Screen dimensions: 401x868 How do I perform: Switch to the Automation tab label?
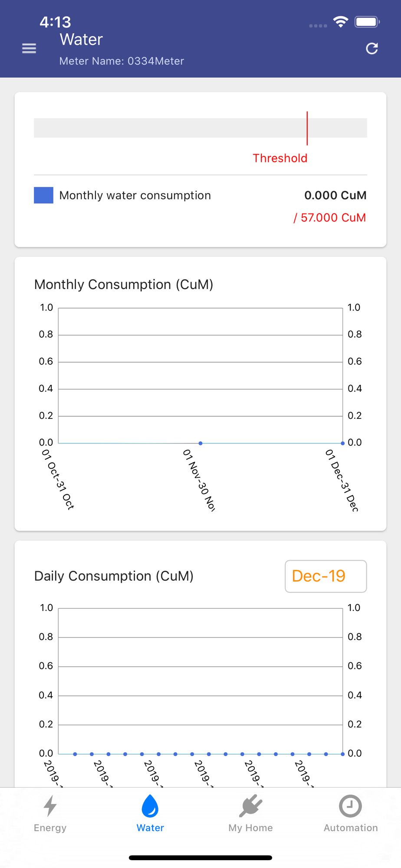[x=351, y=828]
